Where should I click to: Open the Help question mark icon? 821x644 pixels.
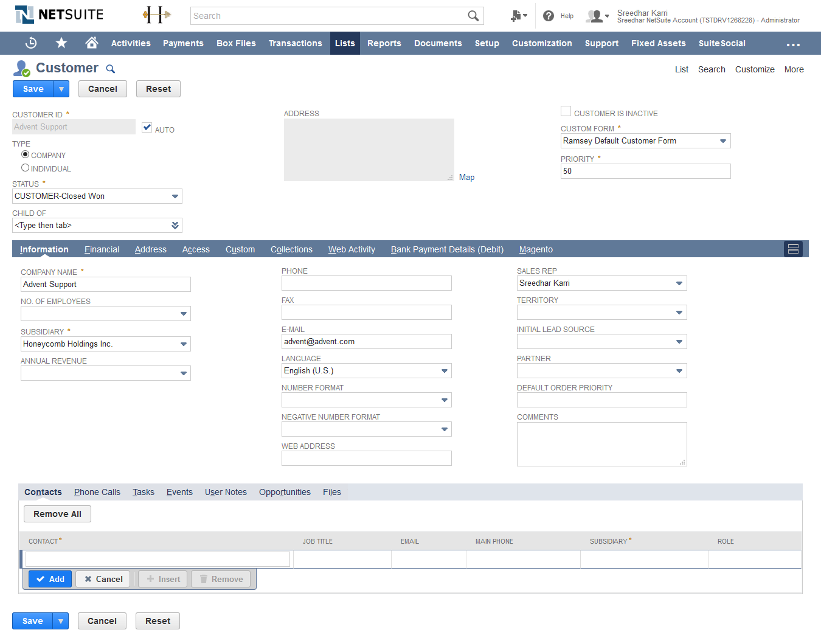tap(549, 16)
